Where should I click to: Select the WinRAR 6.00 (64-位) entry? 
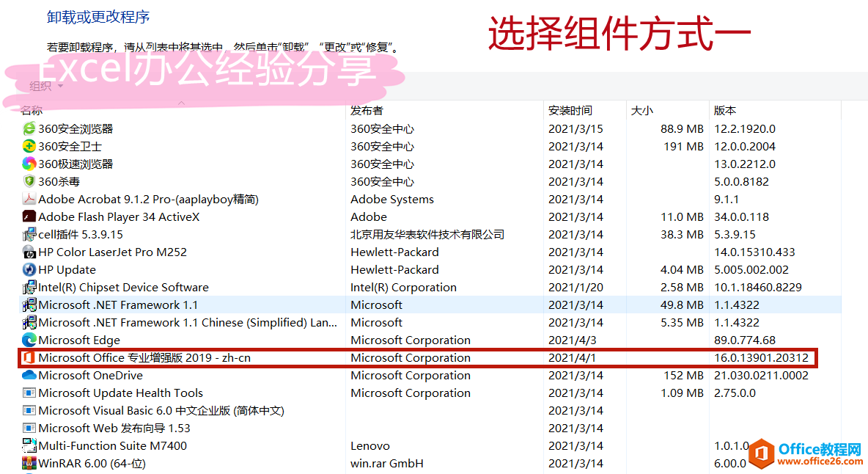[92, 464]
